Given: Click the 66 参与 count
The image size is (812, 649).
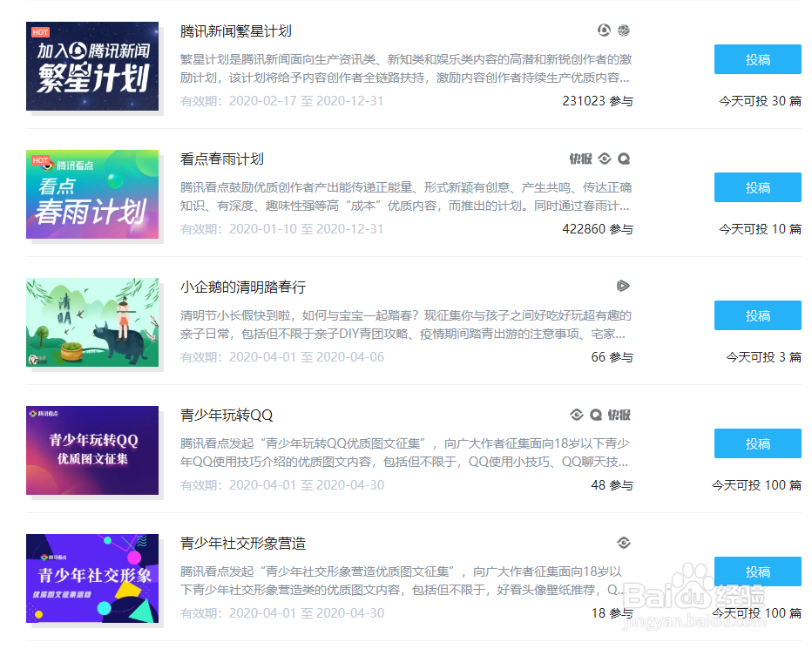Looking at the screenshot, I should (612, 357).
